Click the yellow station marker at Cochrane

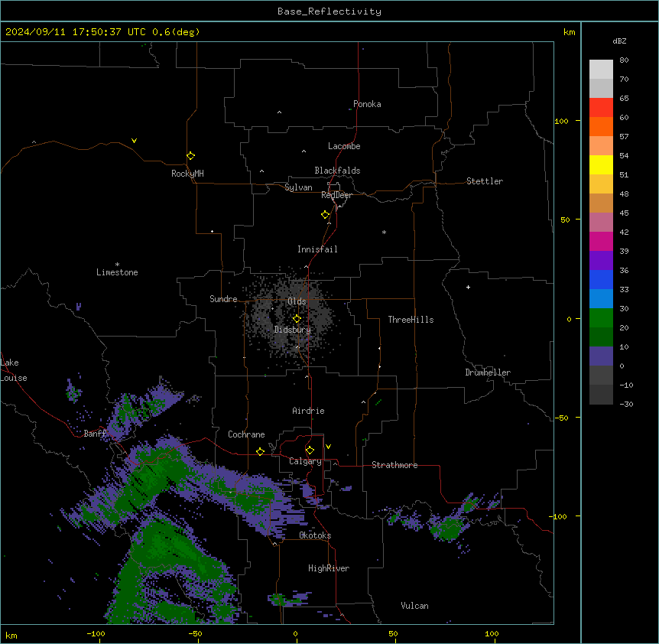(260, 451)
